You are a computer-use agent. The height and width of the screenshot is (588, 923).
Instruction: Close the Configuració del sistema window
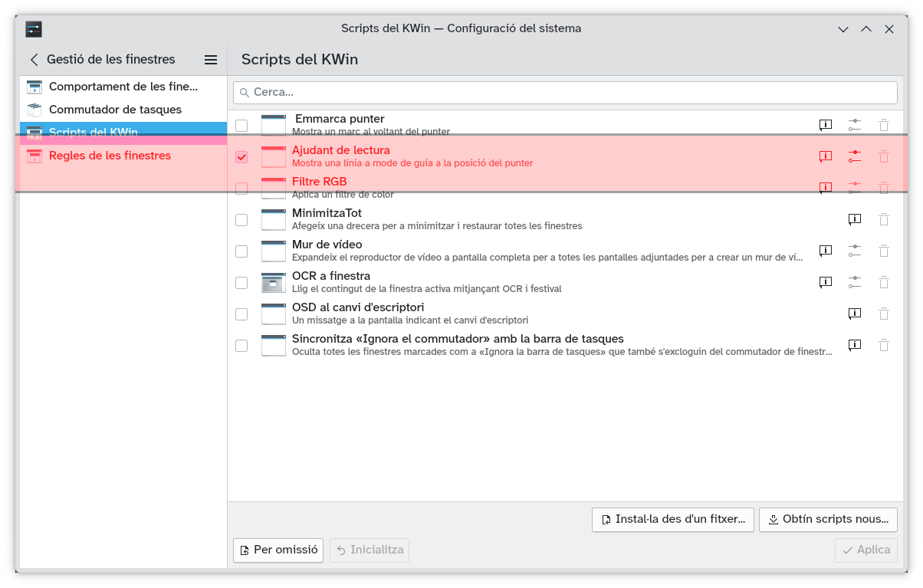tap(889, 29)
